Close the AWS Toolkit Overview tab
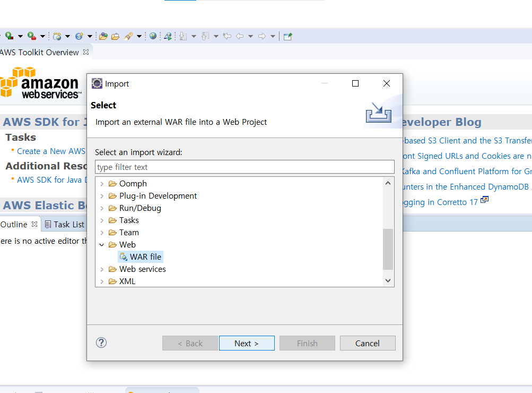This screenshot has height=393, width=532. [x=86, y=52]
